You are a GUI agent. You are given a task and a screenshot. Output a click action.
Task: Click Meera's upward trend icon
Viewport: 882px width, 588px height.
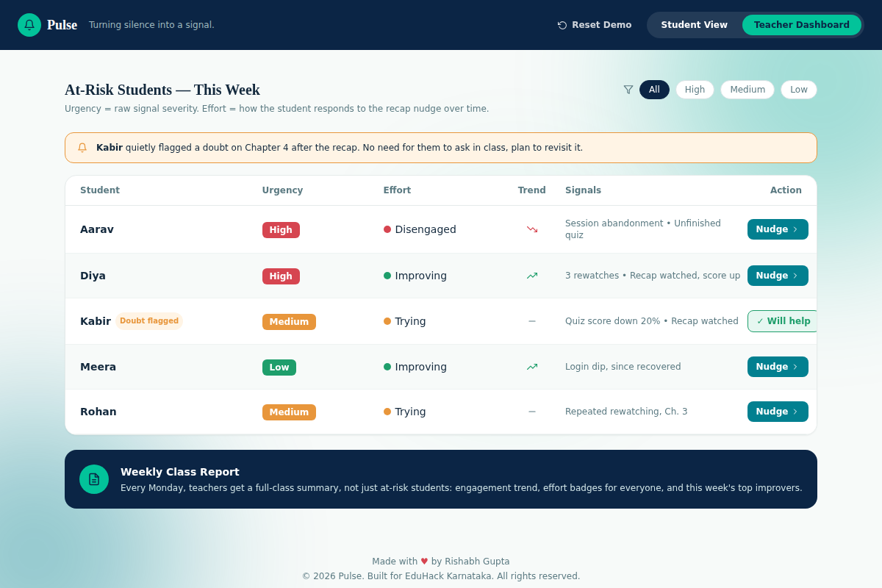[532, 367]
